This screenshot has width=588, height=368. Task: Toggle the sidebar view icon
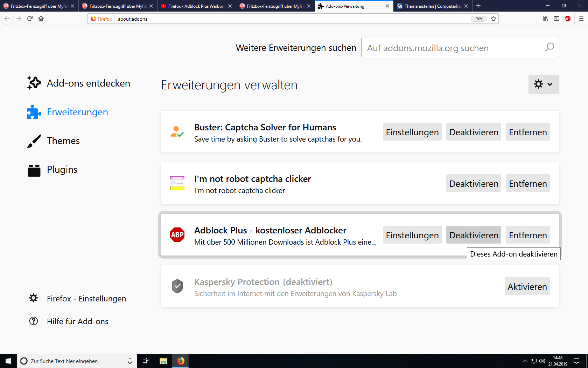(556, 19)
